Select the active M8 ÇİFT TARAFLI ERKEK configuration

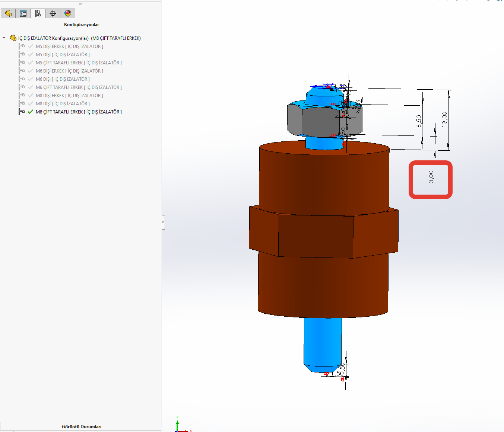click(x=79, y=112)
